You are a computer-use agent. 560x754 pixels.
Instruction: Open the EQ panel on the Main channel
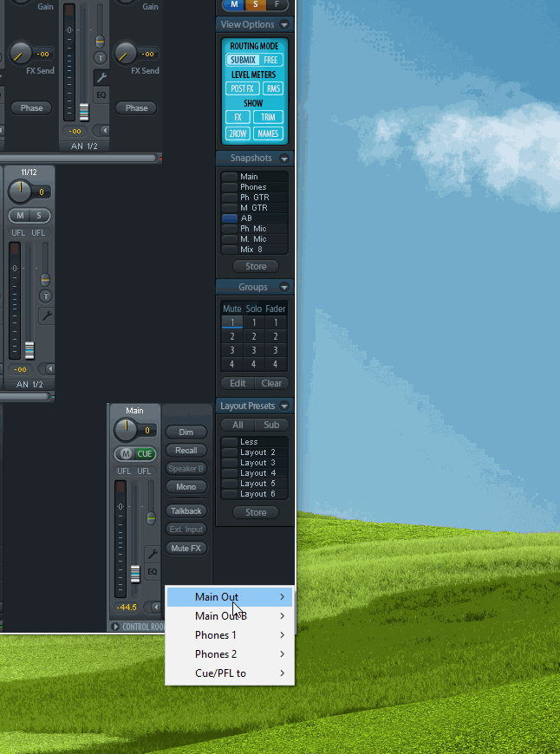pyautogui.click(x=153, y=572)
